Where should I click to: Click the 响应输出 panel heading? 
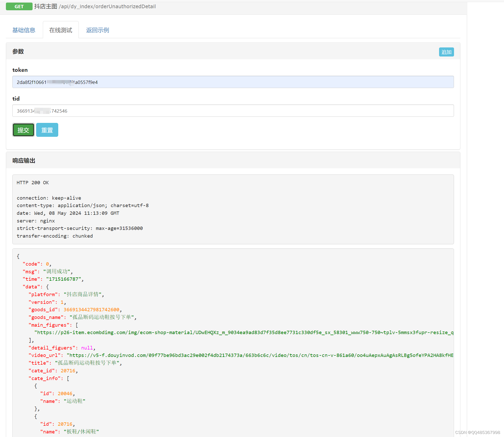(24, 161)
